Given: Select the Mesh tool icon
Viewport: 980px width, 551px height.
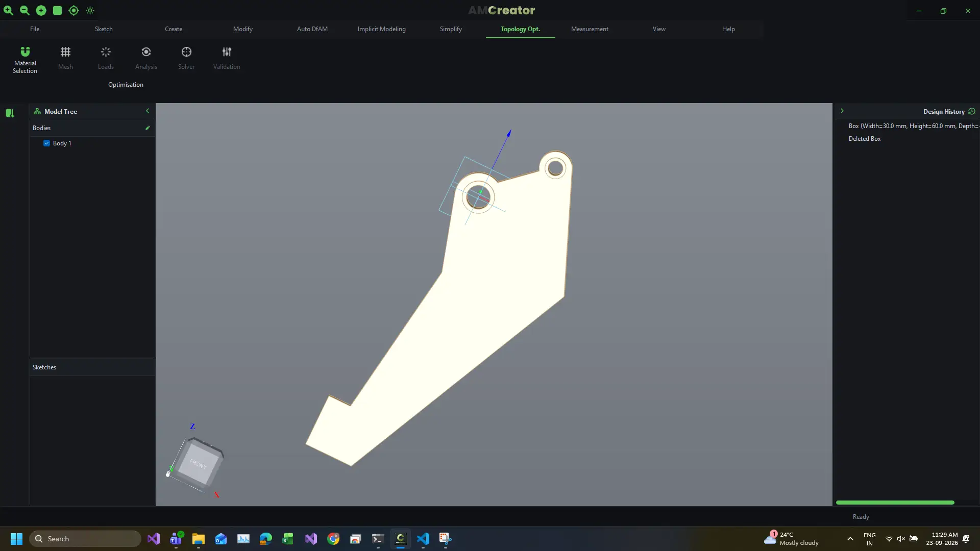Looking at the screenshot, I should coord(65,52).
